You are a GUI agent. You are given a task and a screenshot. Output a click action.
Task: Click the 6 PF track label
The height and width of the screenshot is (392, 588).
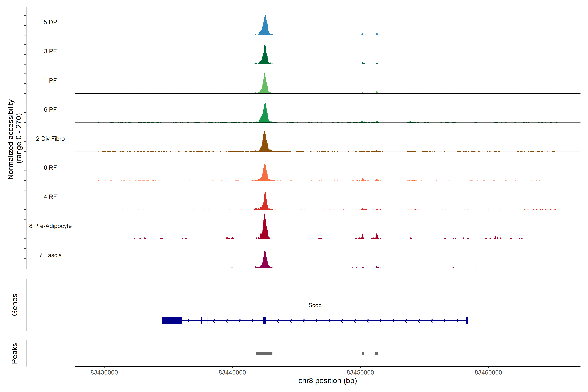[50, 109]
